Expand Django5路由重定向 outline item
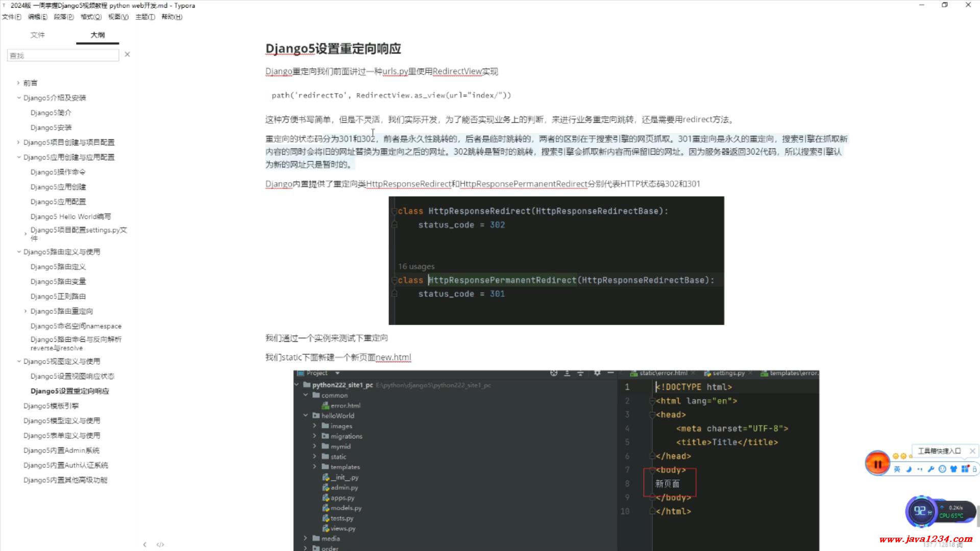Image resolution: width=980 pixels, height=551 pixels. pyautogui.click(x=26, y=311)
